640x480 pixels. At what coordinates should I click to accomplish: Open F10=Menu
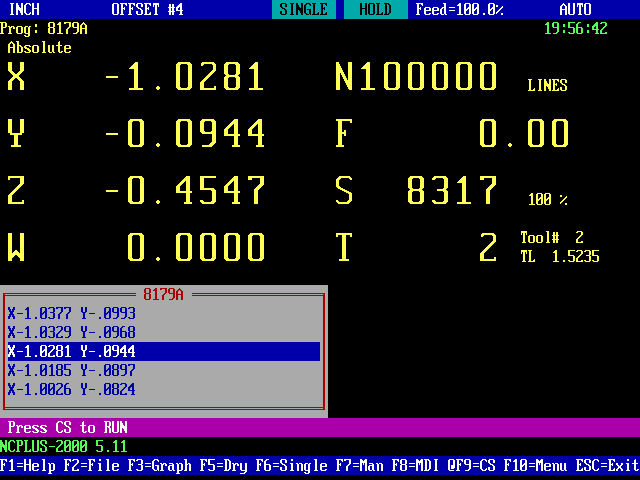point(535,466)
